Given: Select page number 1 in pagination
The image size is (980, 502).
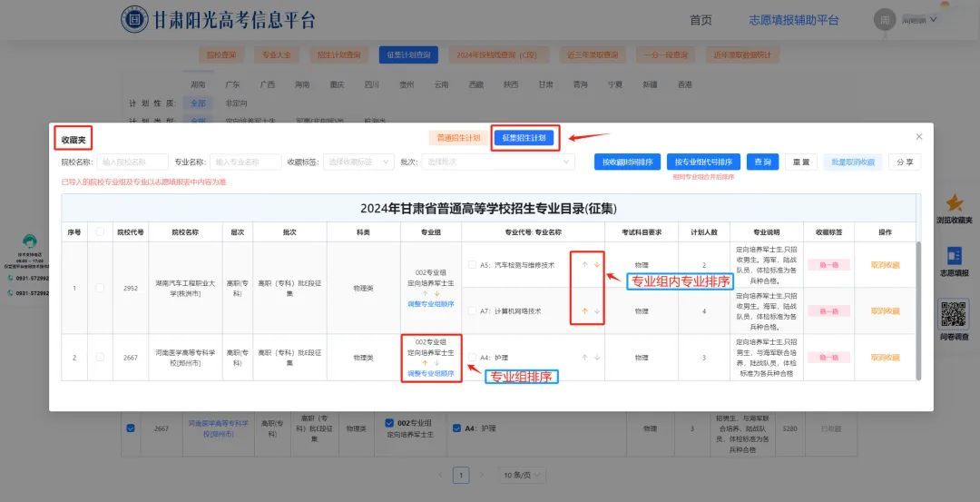Looking at the screenshot, I should coord(461,475).
